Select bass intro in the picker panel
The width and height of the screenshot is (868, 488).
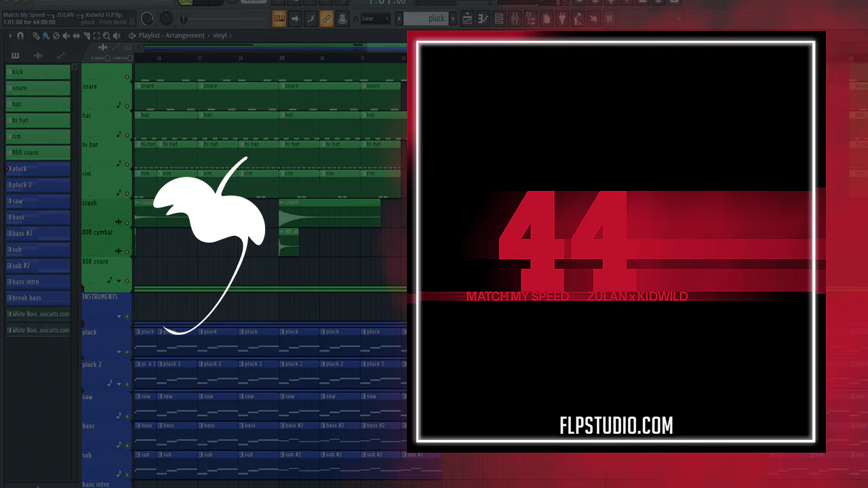(38, 281)
